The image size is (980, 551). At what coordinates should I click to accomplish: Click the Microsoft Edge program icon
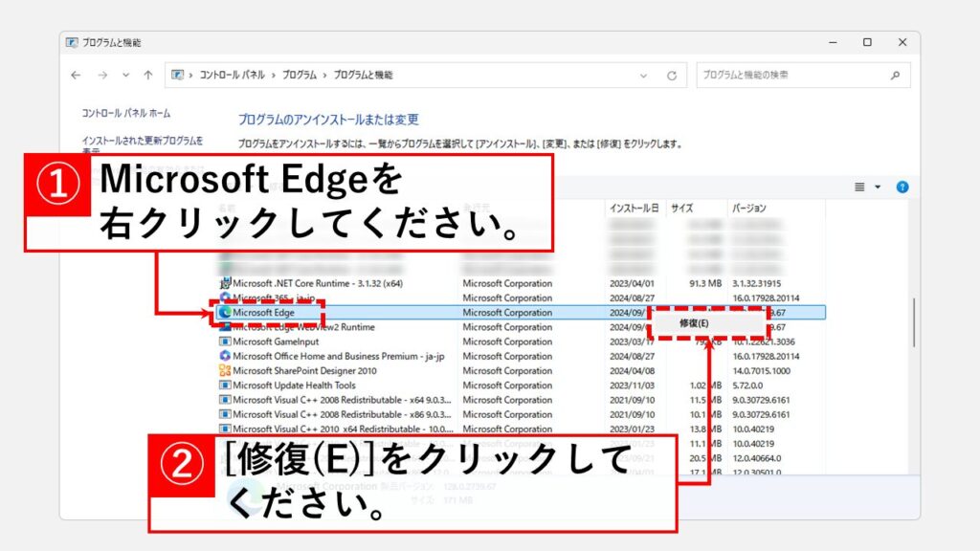point(225,312)
